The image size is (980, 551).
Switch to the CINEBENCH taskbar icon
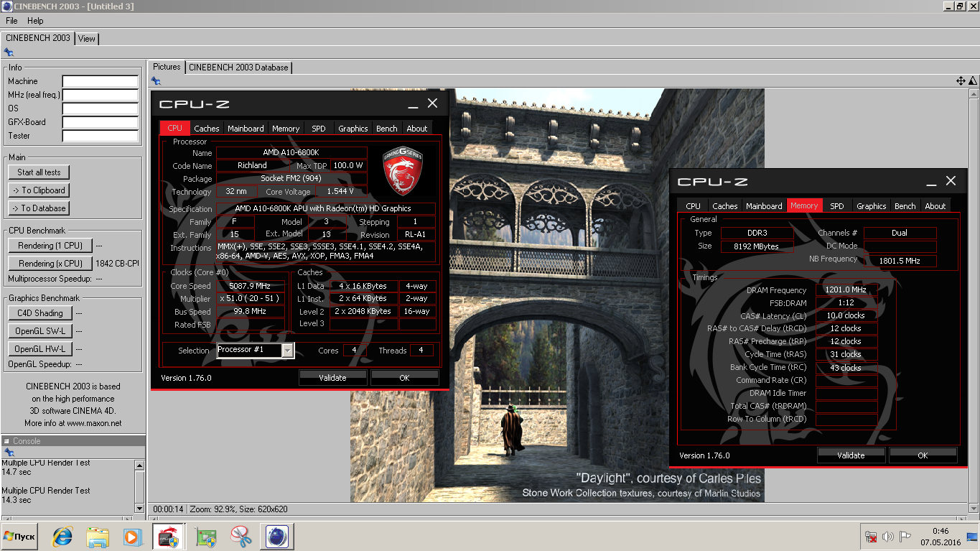point(277,537)
